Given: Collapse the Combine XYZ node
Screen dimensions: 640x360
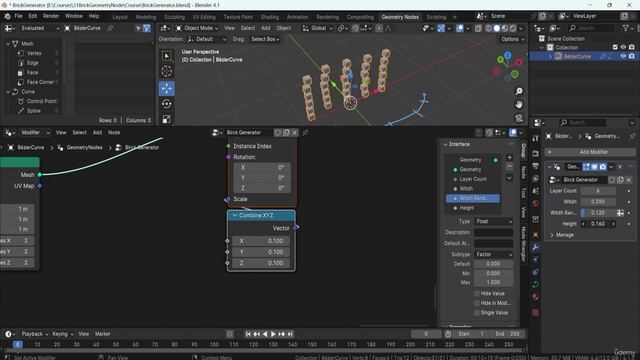Looking at the screenshot, I should [x=235, y=216].
